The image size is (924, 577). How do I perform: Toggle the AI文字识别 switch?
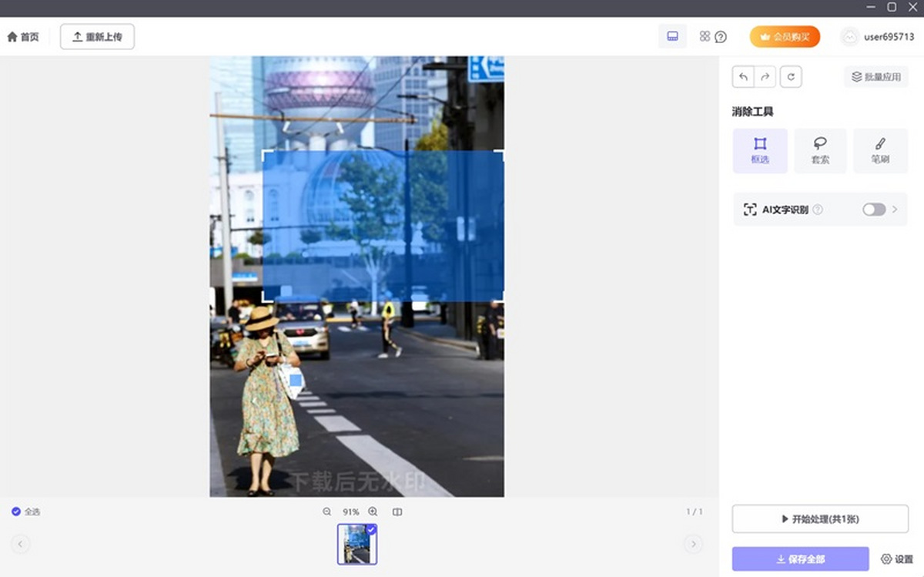[873, 210]
